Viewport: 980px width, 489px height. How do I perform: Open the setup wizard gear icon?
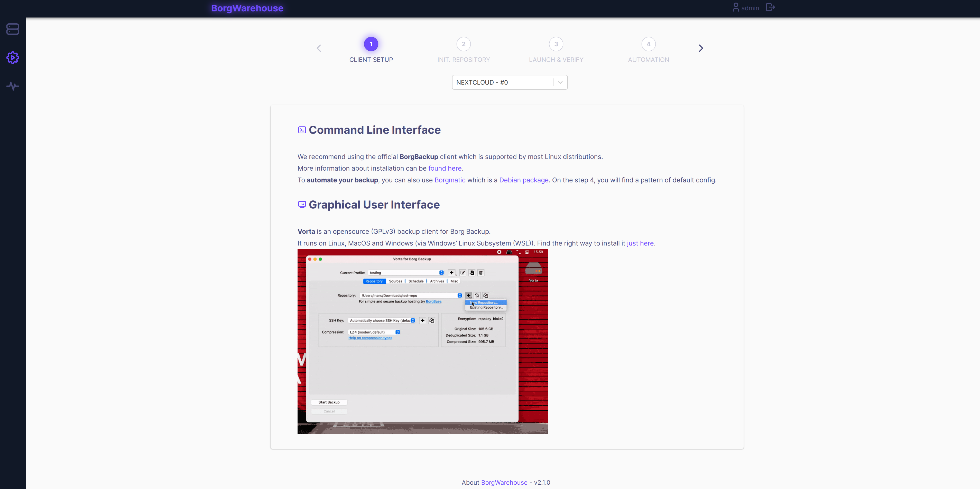pyautogui.click(x=13, y=58)
